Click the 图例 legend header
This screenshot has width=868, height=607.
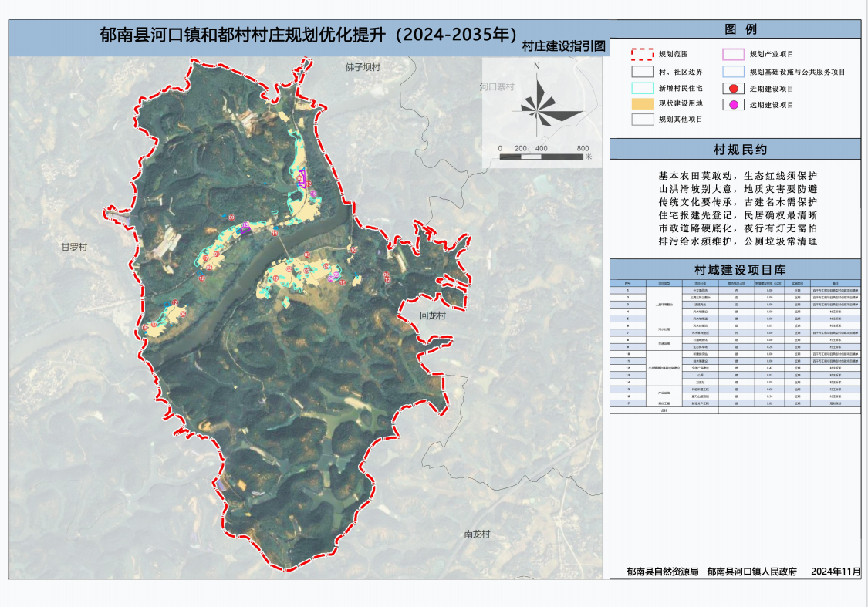[735, 29]
